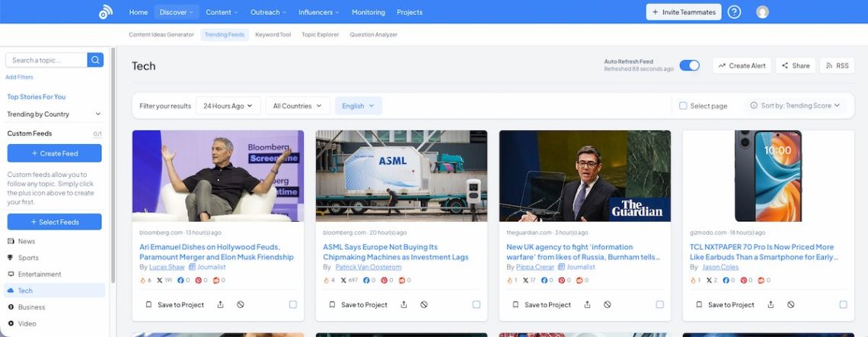Image resolution: width=868 pixels, height=337 pixels.
Task: Click share icon on New UK agency card
Action: click(587, 304)
